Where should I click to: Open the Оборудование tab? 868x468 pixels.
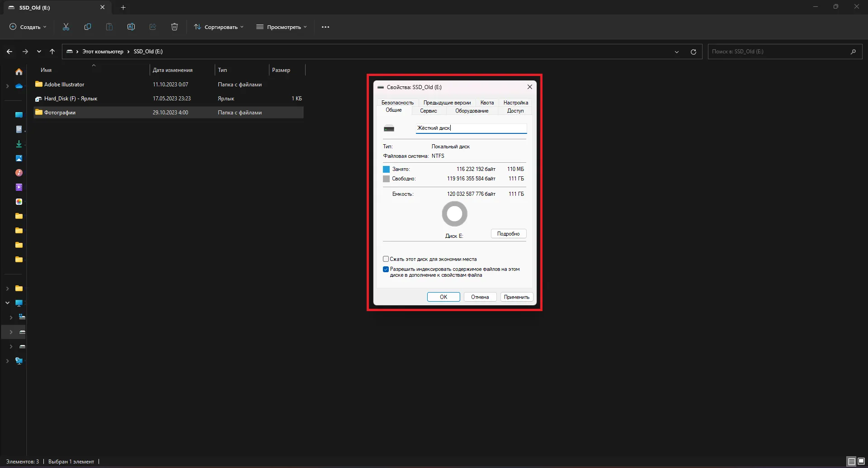point(472,111)
